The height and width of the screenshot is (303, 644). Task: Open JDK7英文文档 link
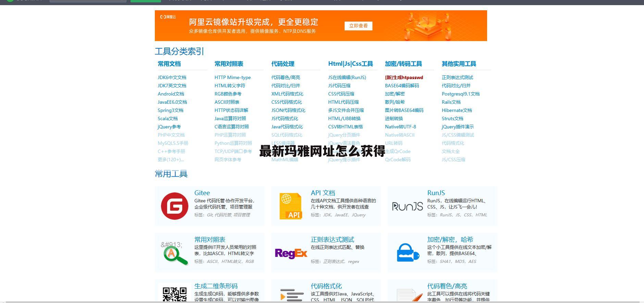tap(172, 86)
